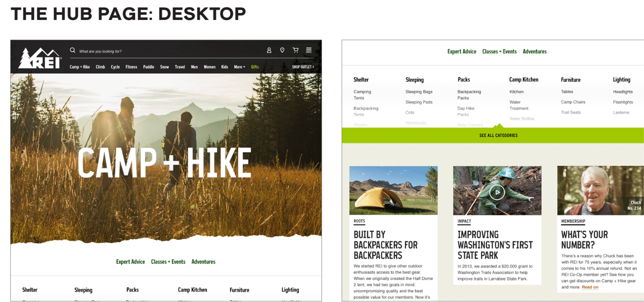Viewport: 644px width, 302px height.
Task: Open the user account icon
Action: [x=269, y=50]
